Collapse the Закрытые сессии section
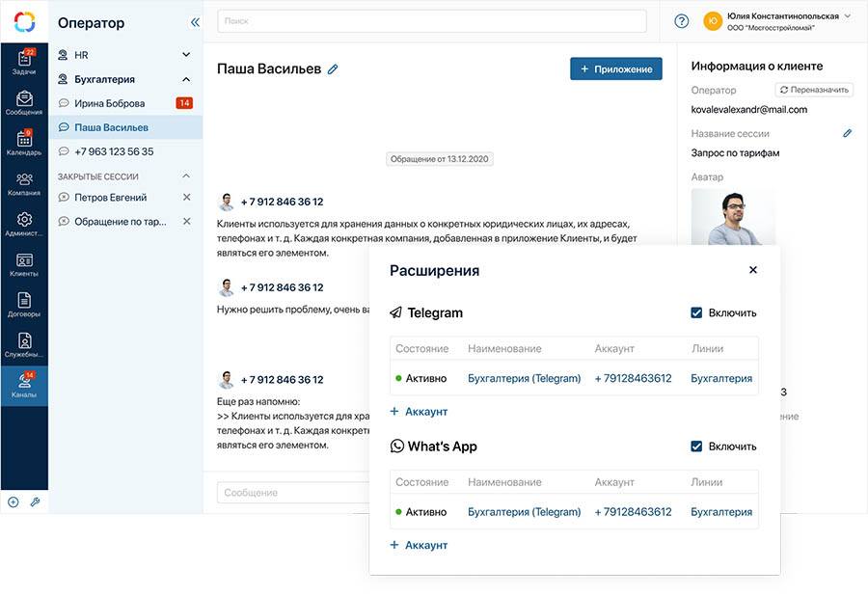Image resolution: width=868 pixels, height=596 pixels. (x=186, y=176)
